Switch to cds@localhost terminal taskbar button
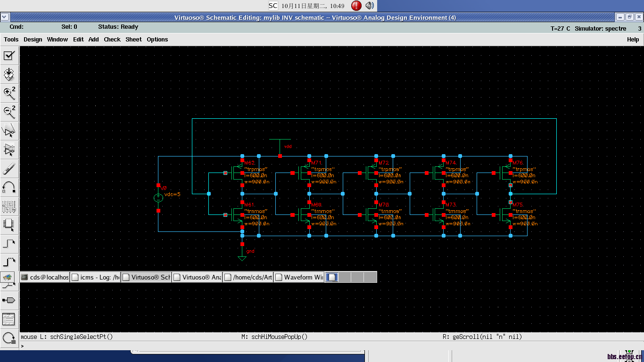Viewport: 644px width, 362px height. [x=45, y=277]
